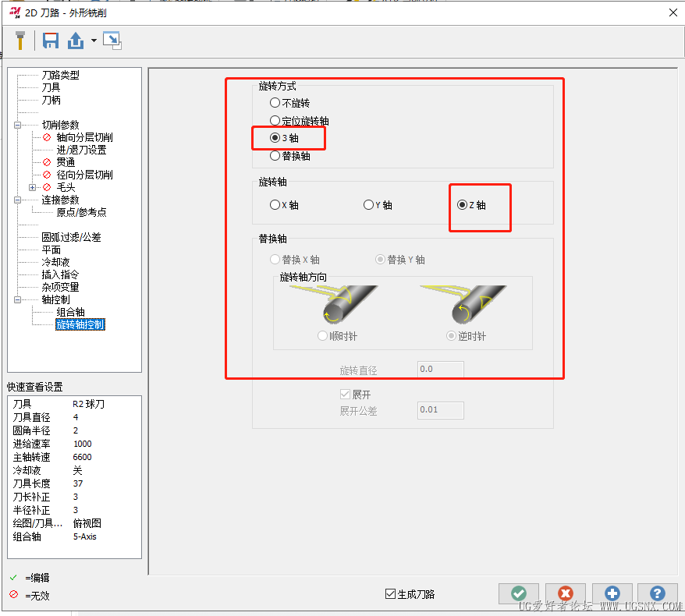Open the 平面 page
The width and height of the screenshot is (685, 616).
[51, 250]
